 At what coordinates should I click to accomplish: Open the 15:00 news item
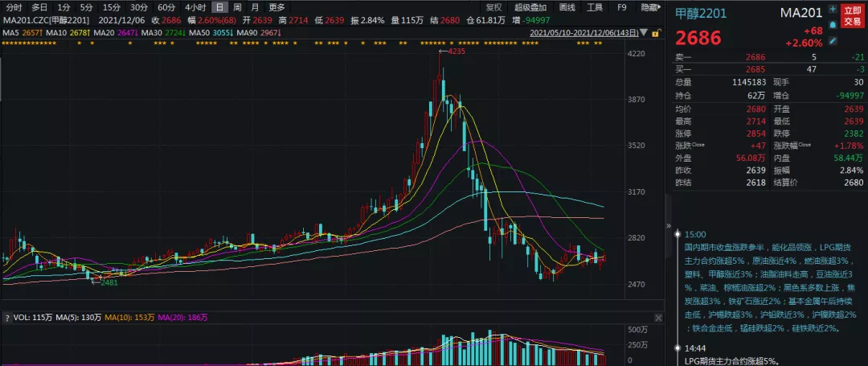click(x=769, y=282)
